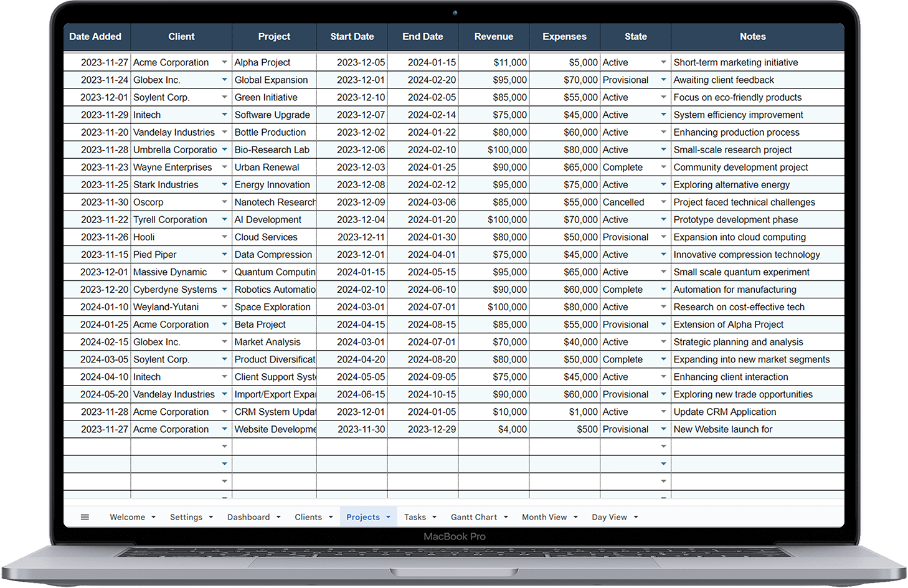Open state dropdown for Website Development row
The width and height of the screenshot is (908, 588).
click(x=663, y=429)
